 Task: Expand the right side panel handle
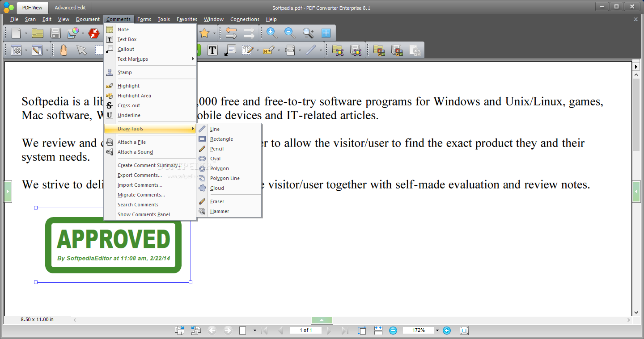click(x=636, y=192)
